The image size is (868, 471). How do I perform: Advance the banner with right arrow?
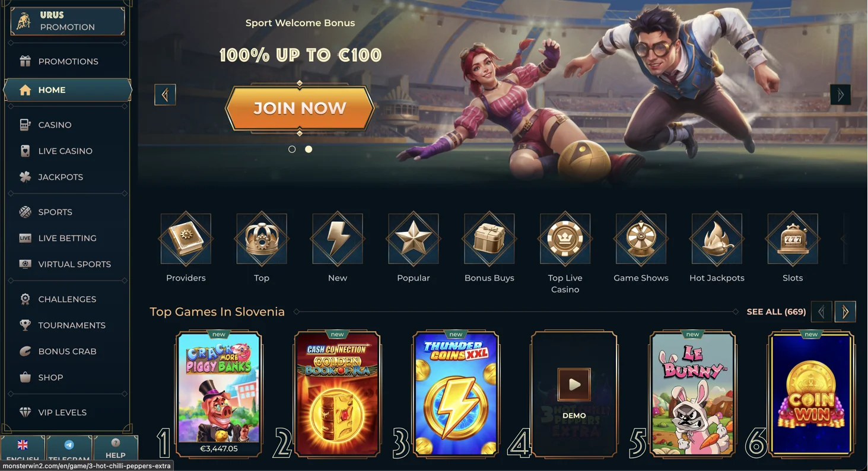(x=840, y=95)
